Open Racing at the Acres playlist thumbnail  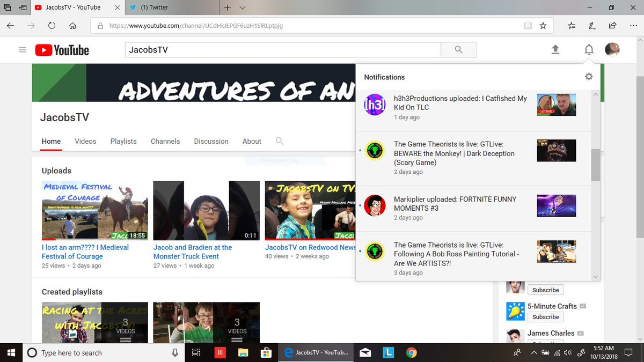(95, 322)
